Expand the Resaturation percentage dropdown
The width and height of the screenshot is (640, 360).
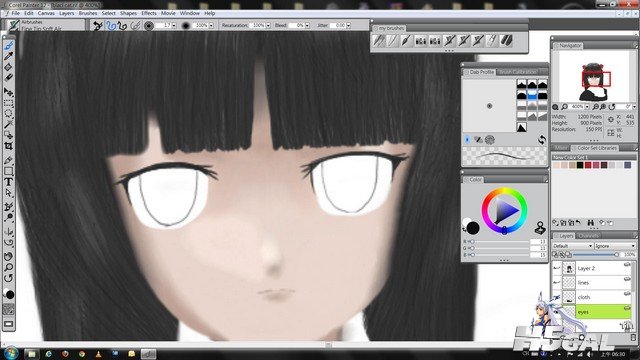click(268, 25)
